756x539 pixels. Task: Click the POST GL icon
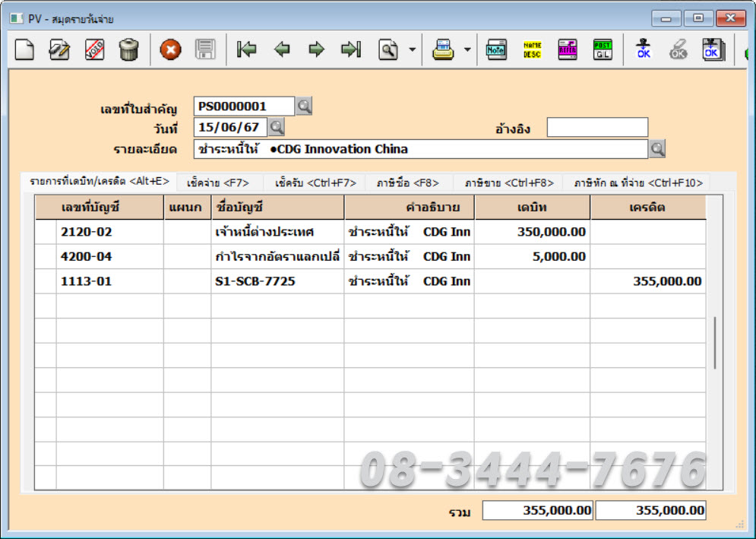click(x=603, y=49)
